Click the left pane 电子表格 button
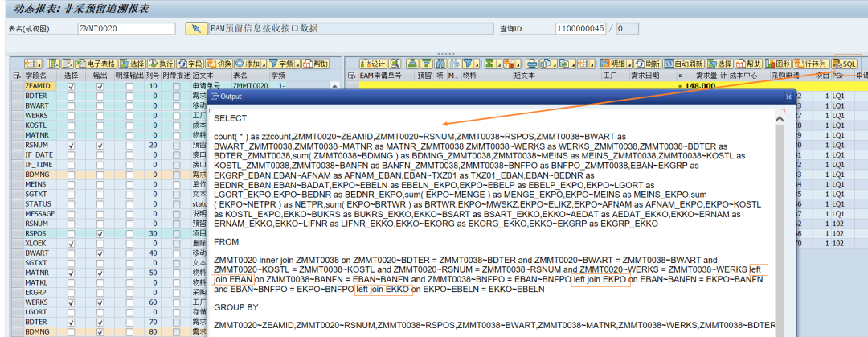Viewport: 868px width, 337px height. point(96,64)
